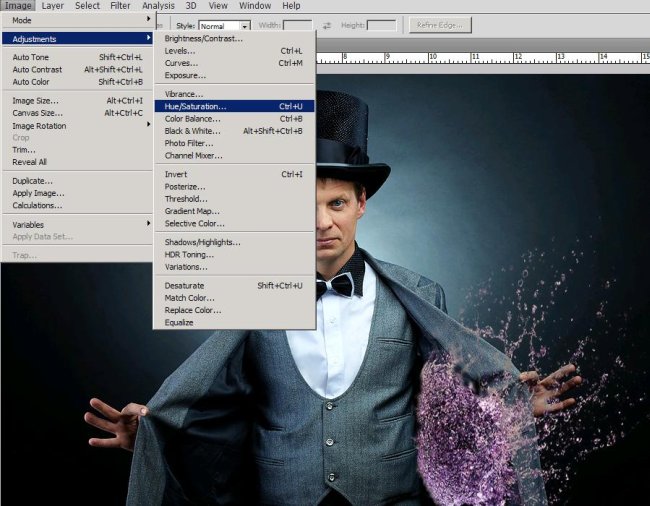Expand the Mode submenu
Image resolution: width=650 pixels, height=506 pixels.
click(78, 20)
